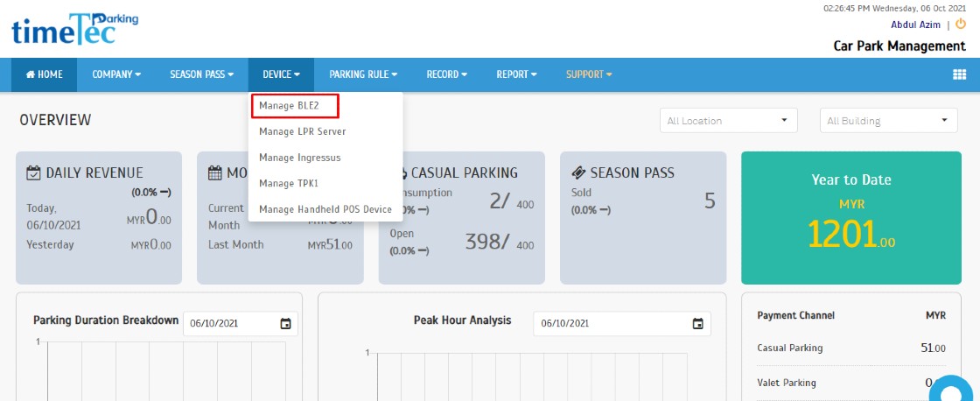
Task: Expand the SUPPORT menu
Action: tap(589, 74)
